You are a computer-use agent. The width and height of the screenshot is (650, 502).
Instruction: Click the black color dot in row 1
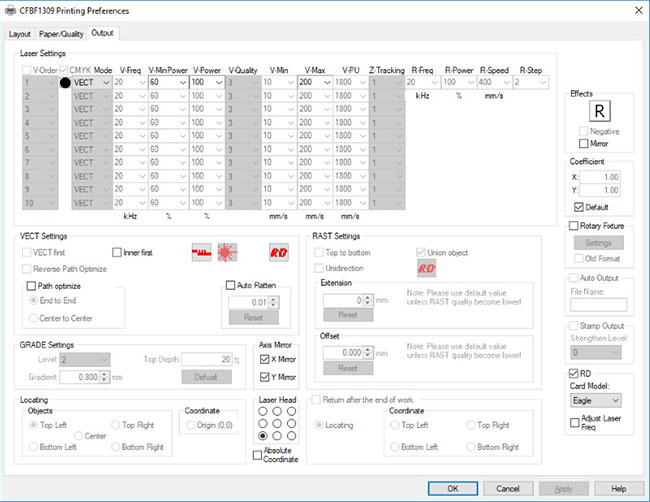(65, 83)
